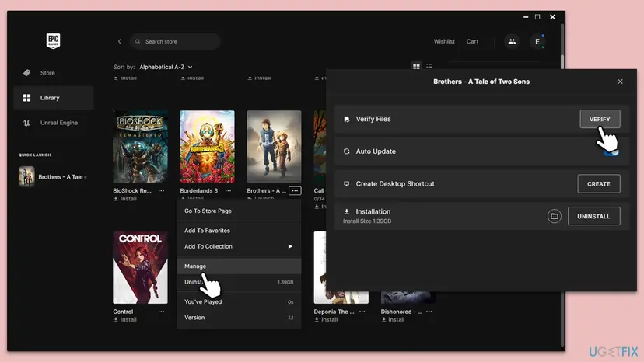Image resolution: width=644 pixels, height=362 pixels.
Task: Open the Control game cover
Action: (x=141, y=267)
